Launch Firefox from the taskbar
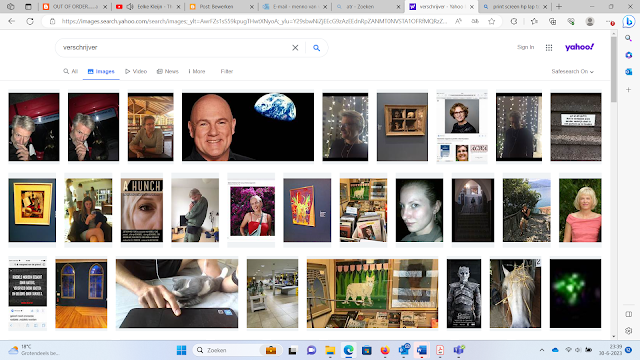 tap(385, 350)
